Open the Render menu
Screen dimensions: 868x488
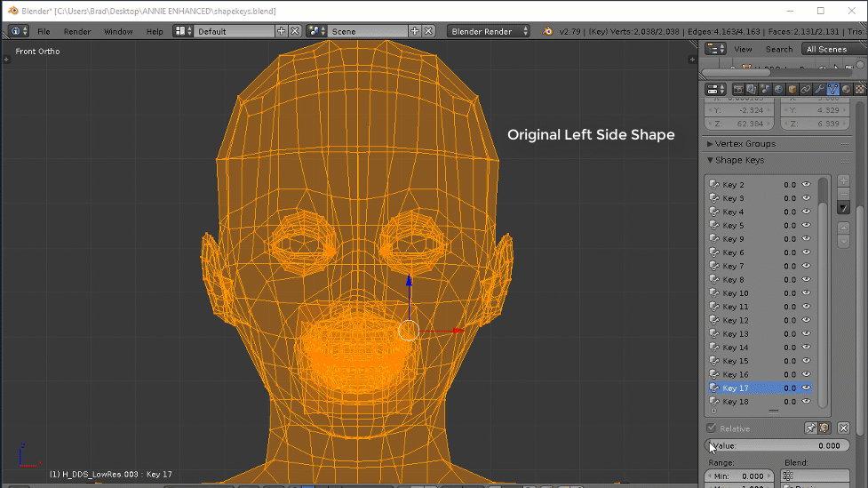pyautogui.click(x=77, y=31)
